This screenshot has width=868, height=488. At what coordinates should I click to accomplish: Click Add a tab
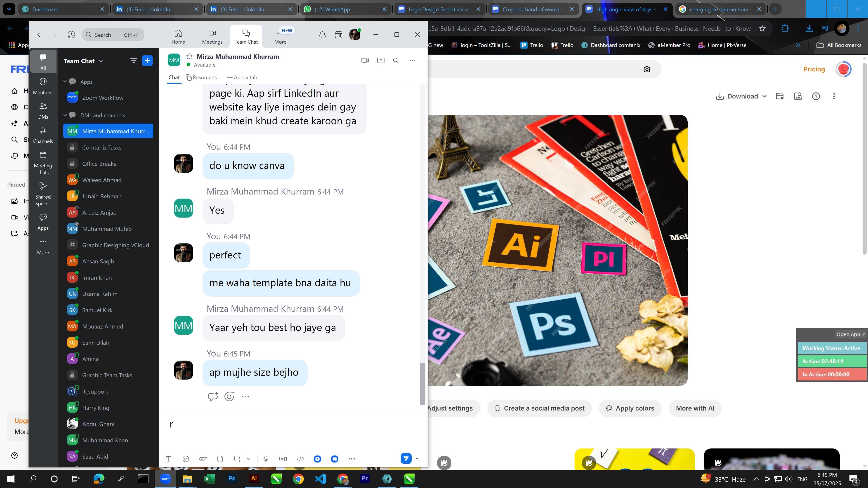[x=242, y=77]
